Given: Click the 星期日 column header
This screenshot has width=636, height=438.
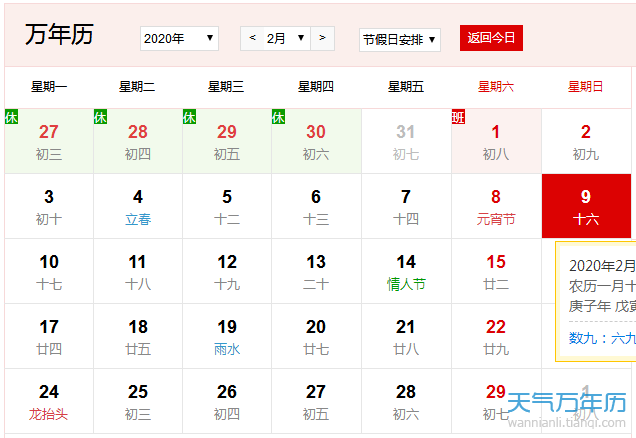Looking at the screenshot, I should tap(586, 87).
